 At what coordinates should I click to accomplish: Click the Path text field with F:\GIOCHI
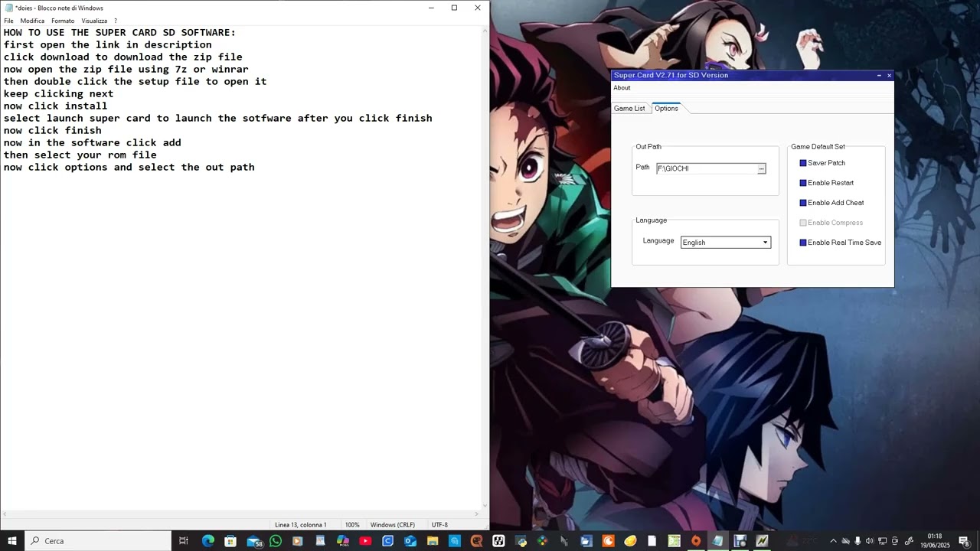pos(707,168)
